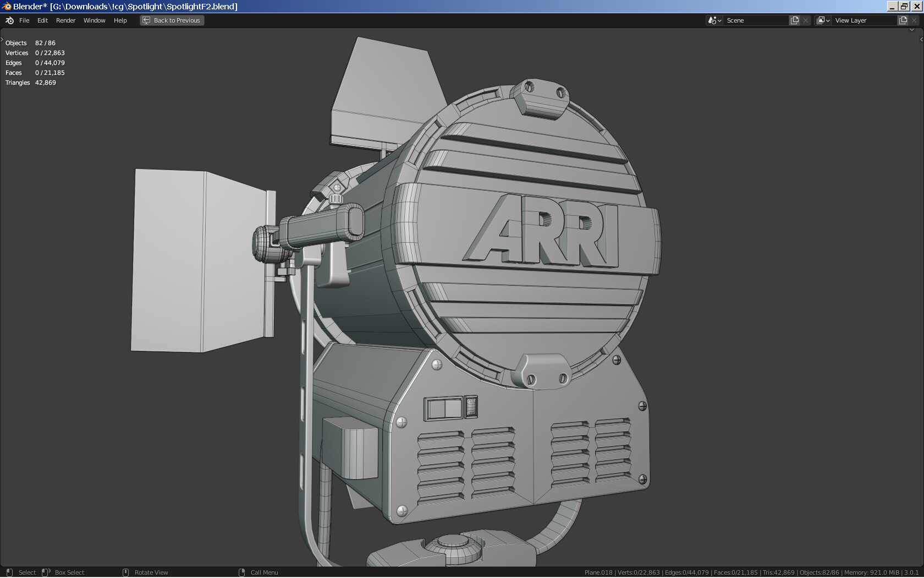Open the File menu
The width and height of the screenshot is (924, 578).
click(x=24, y=20)
